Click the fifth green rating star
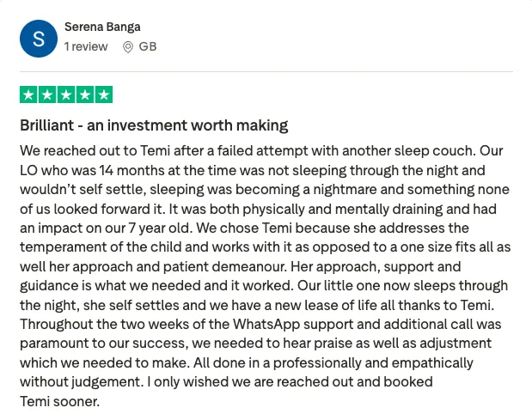This screenshot has width=532, height=420. coord(104,94)
